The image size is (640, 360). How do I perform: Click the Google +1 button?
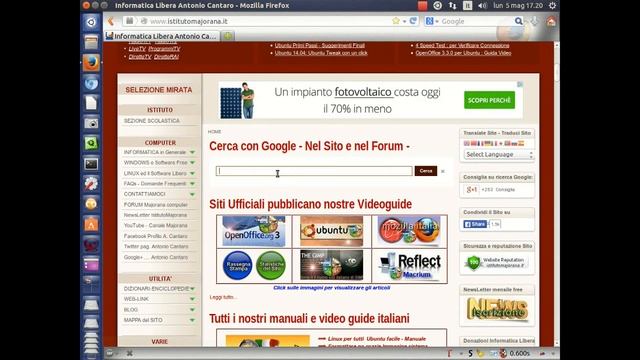[x=472, y=189]
